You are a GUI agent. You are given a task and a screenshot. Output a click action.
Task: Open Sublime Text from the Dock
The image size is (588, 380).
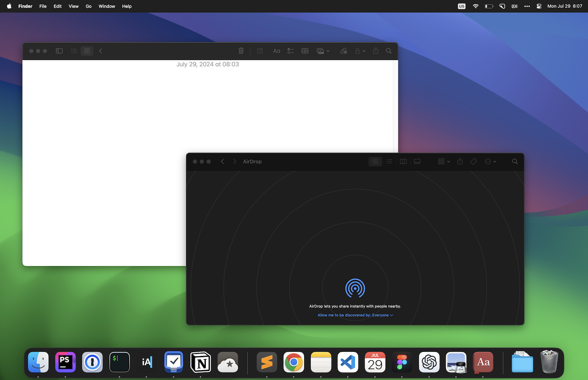[267, 362]
